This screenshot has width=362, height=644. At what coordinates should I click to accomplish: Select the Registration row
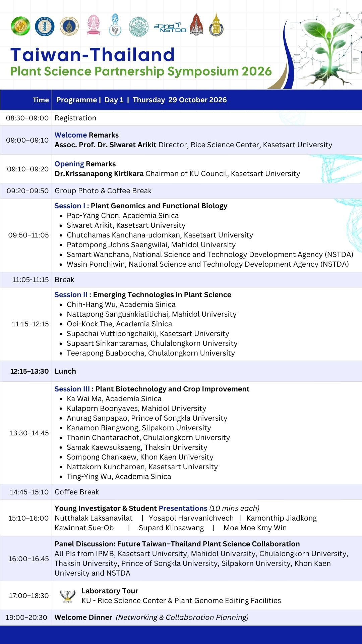pos(181,118)
